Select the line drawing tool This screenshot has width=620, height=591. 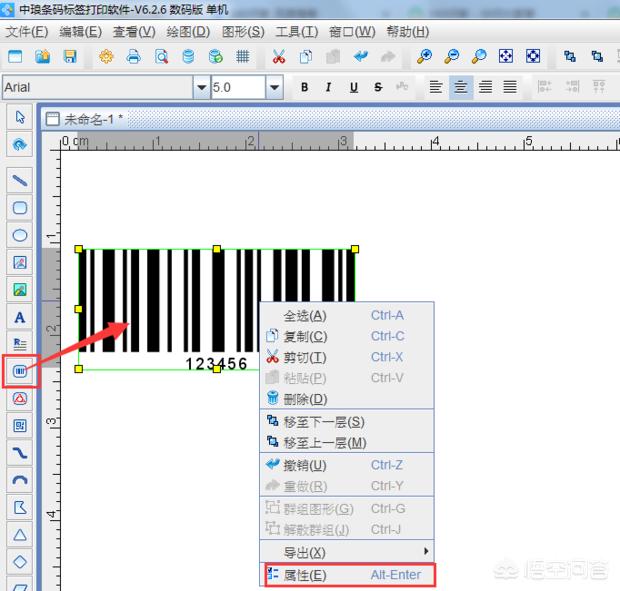pos(20,180)
